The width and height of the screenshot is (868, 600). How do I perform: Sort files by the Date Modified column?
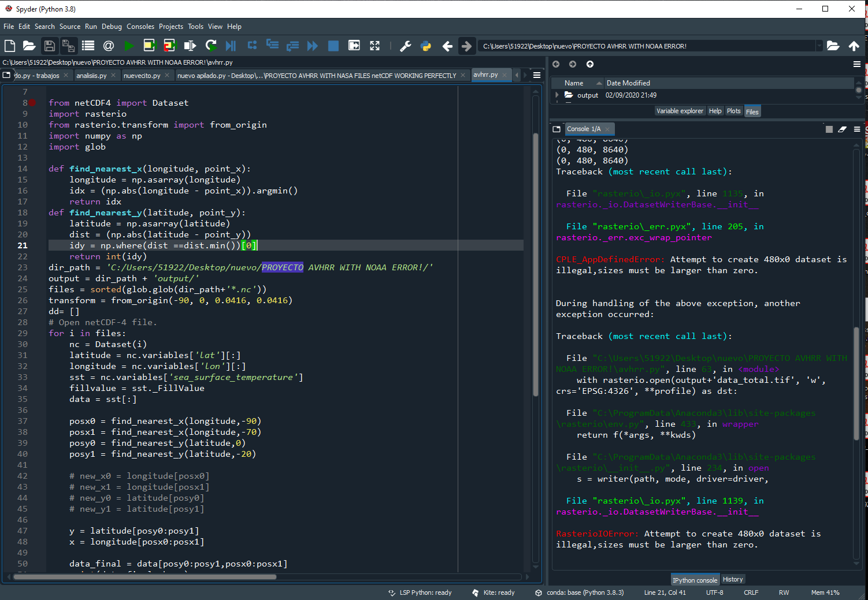728,83
